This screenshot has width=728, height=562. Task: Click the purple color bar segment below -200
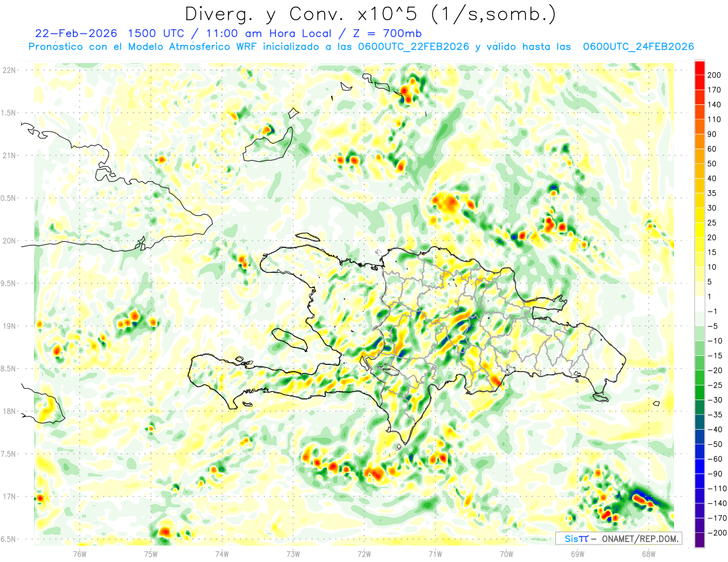click(x=699, y=540)
